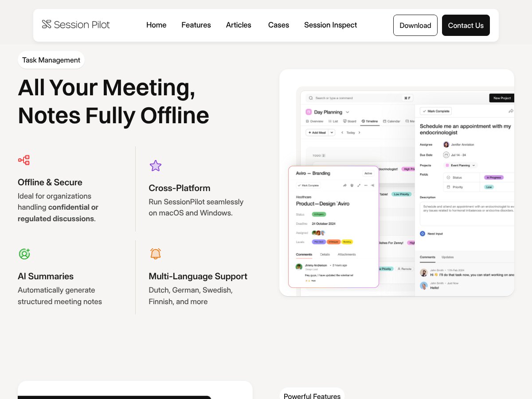Viewport: 532px width, 399px height.
Task: Click the green AI Summaries user icon
Action: (x=24, y=254)
